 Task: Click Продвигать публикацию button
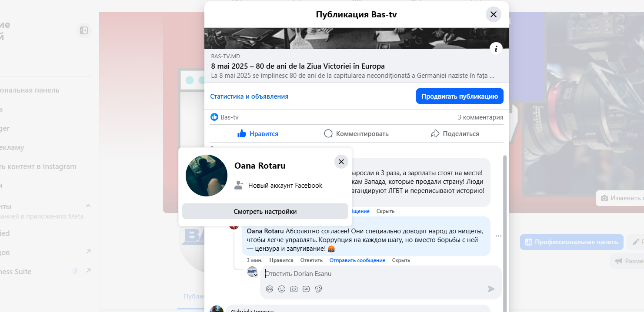click(x=460, y=96)
